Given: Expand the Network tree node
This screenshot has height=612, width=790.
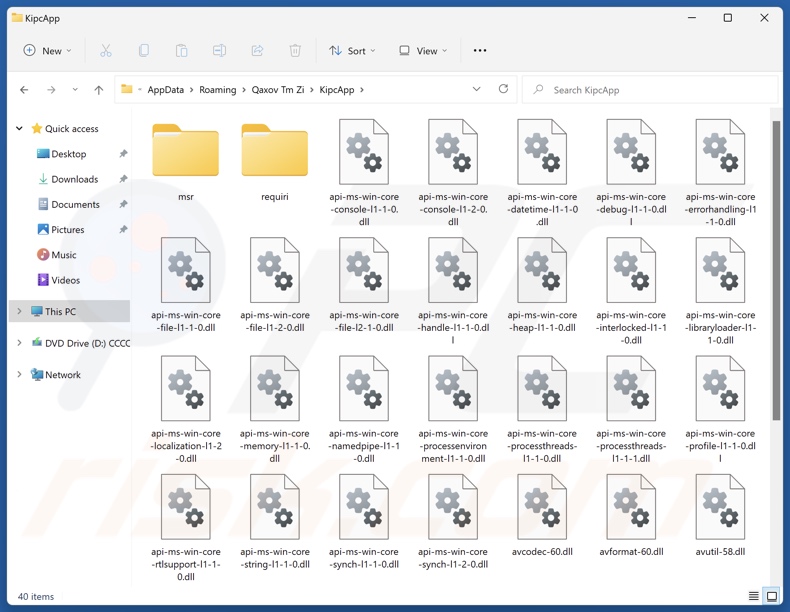Looking at the screenshot, I should [19, 374].
